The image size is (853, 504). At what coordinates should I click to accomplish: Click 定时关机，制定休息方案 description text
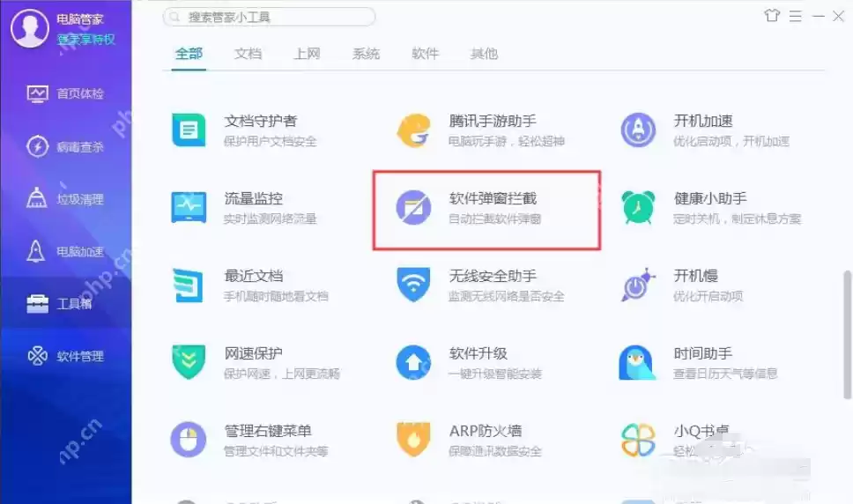point(737,219)
